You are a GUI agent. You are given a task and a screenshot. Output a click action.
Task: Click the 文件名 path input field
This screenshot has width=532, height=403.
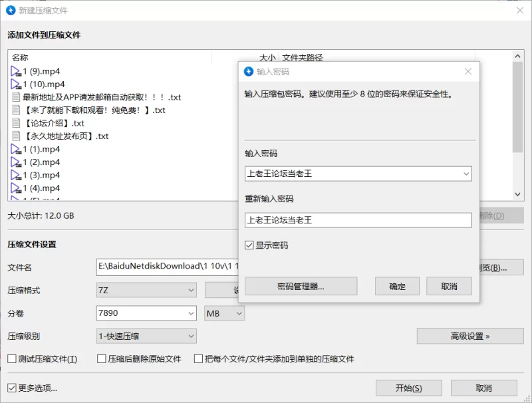168,267
